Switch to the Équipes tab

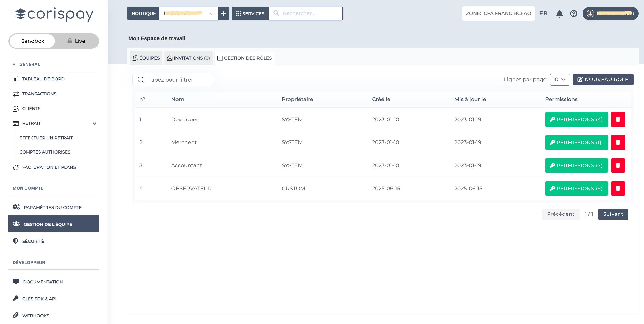point(146,58)
